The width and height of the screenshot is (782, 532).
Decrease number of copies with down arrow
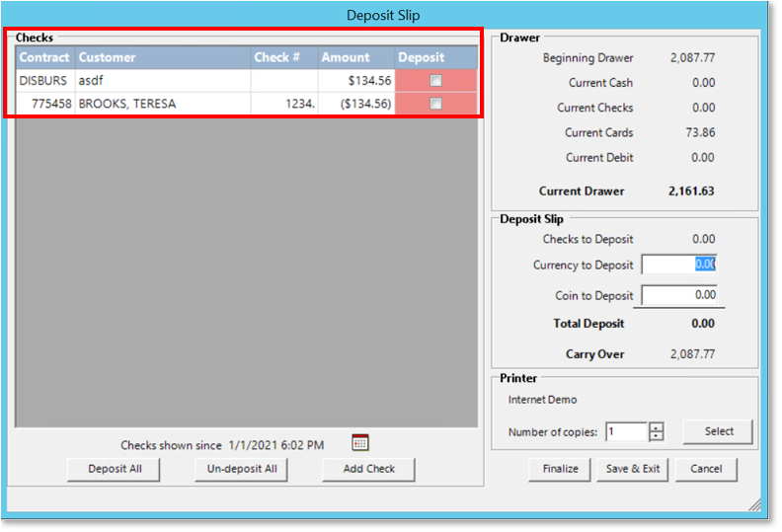[x=657, y=436]
